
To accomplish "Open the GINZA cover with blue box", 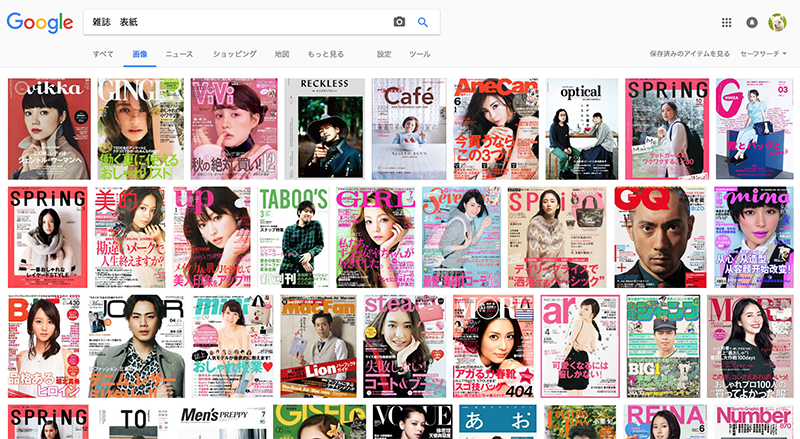I will 755,129.
